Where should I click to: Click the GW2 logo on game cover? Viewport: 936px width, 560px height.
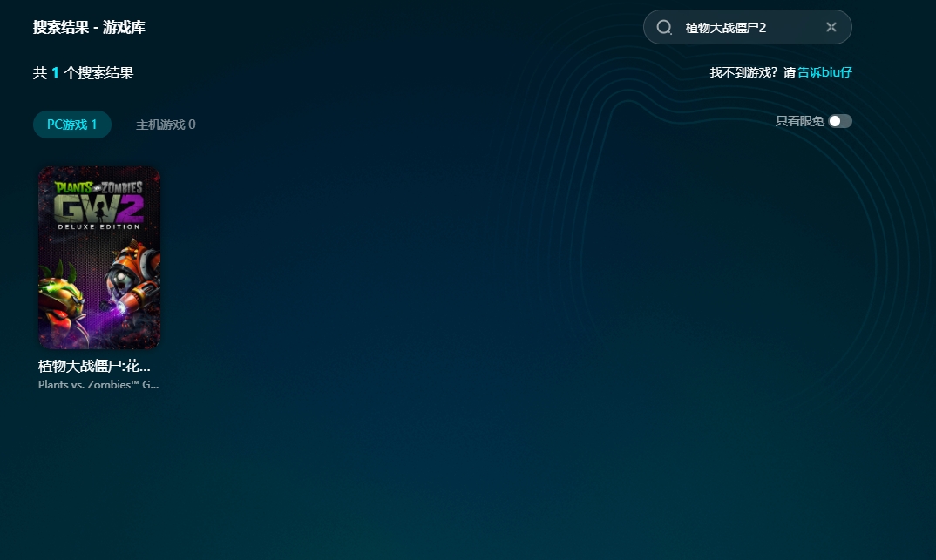click(x=98, y=207)
